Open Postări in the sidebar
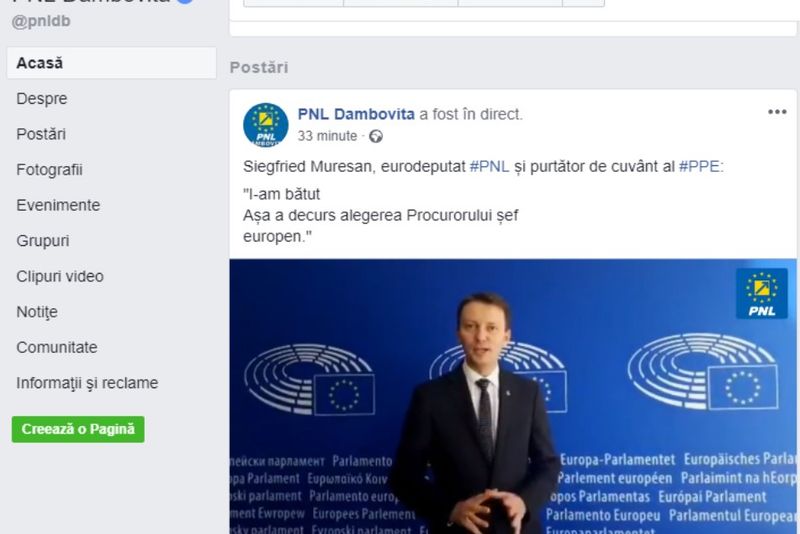Viewport: 800px width, 534px height. [x=41, y=134]
